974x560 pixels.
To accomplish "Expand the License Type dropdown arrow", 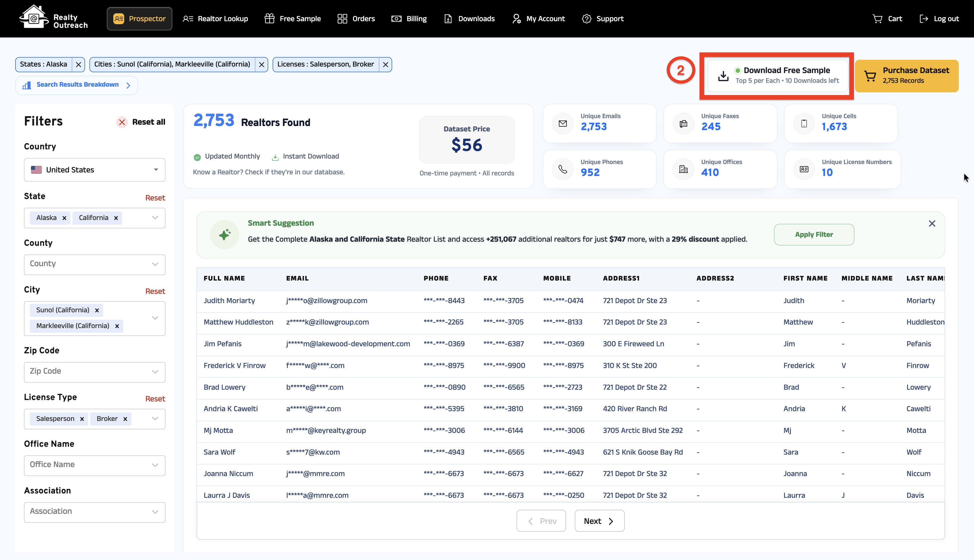I will tap(155, 419).
